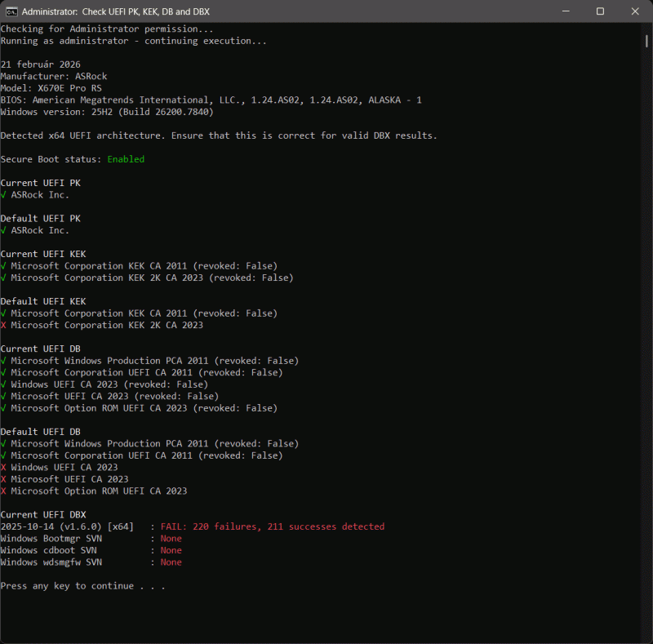Click 'None' value for Bootmgr SVN
Viewport: 653px width, 644px height.
point(171,539)
